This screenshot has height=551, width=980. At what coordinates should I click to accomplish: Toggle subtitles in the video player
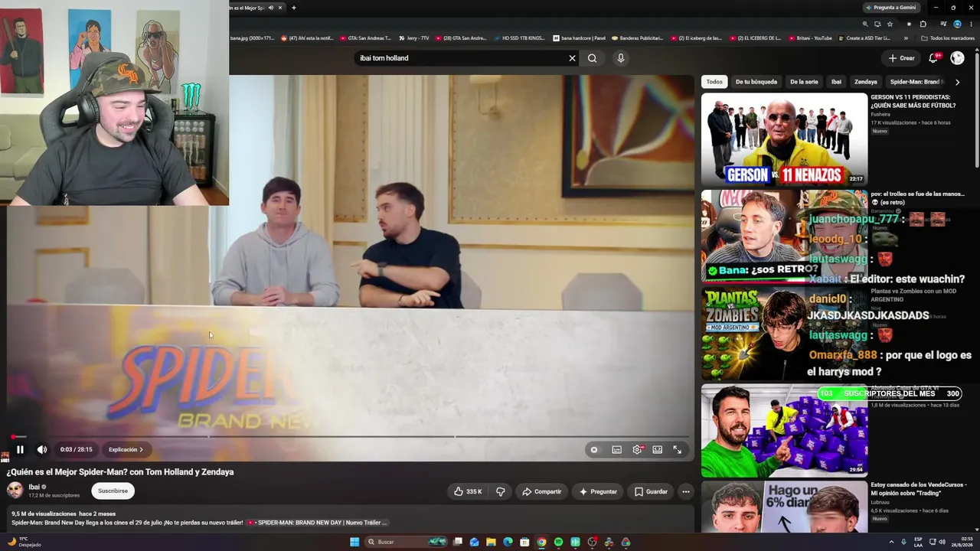[616, 450]
